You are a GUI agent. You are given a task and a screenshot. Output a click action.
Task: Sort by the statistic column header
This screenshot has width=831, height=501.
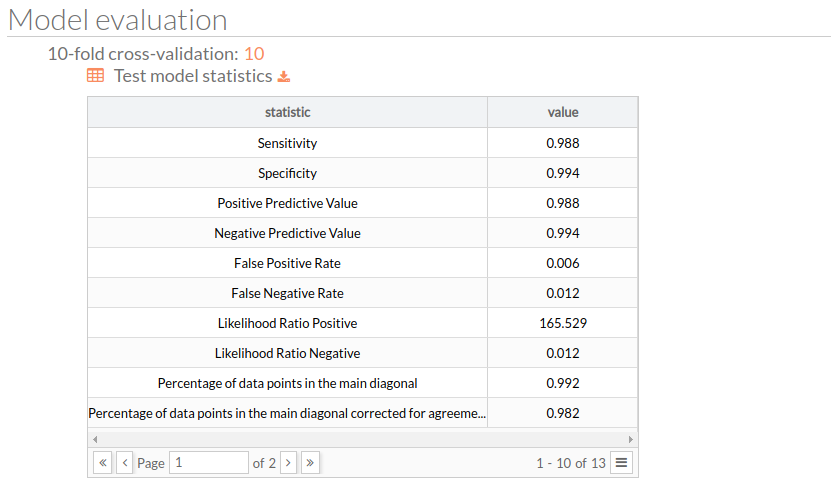pos(287,112)
